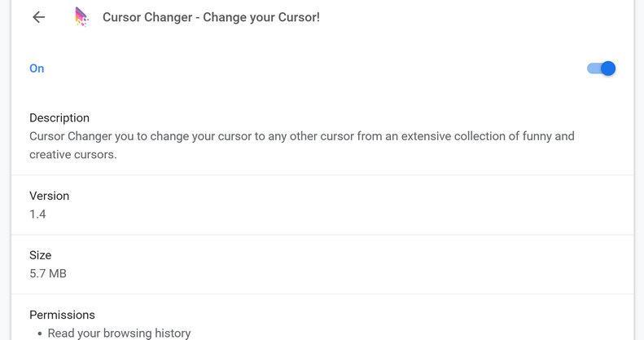Select the Permissions heading

tap(62, 315)
